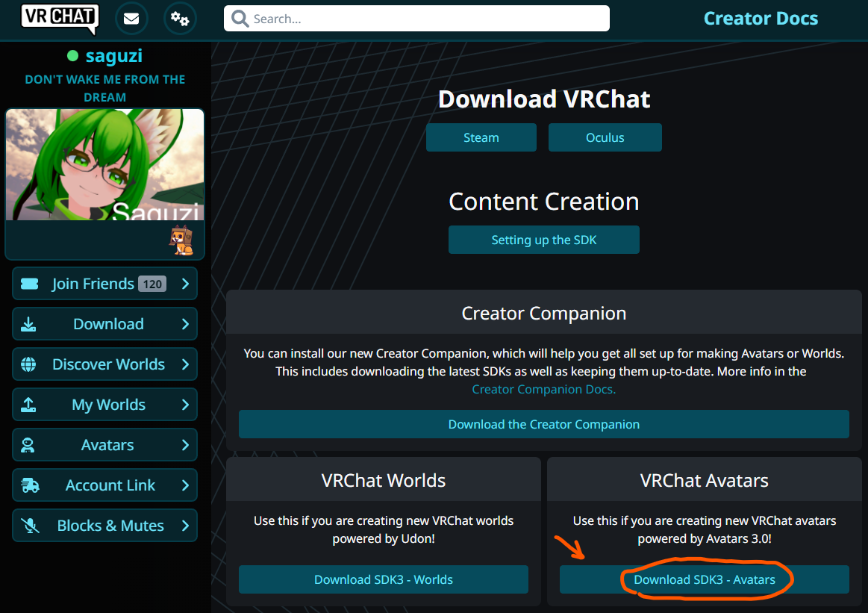Click the upload icon beside My Worlds
Image resolution: width=868 pixels, height=613 pixels.
(x=29, y=405)
